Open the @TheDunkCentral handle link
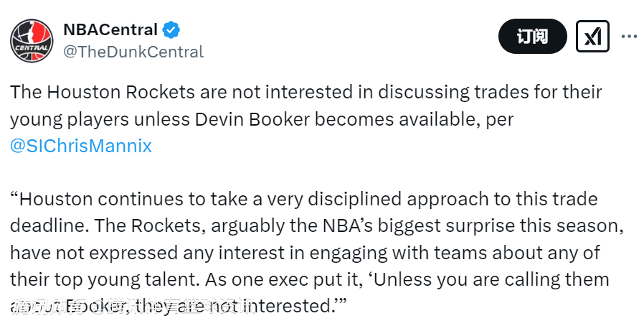644x326 pixels. click(133, 52)
